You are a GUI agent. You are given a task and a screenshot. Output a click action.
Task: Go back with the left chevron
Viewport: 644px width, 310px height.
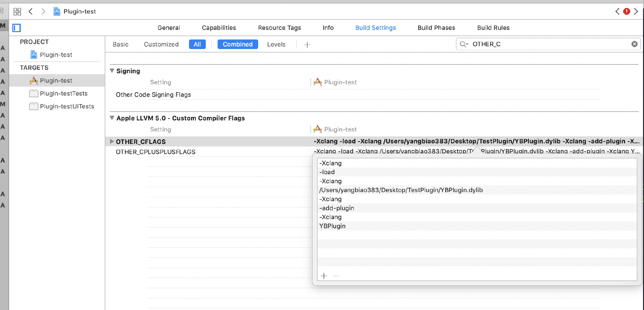coord(31,12)
